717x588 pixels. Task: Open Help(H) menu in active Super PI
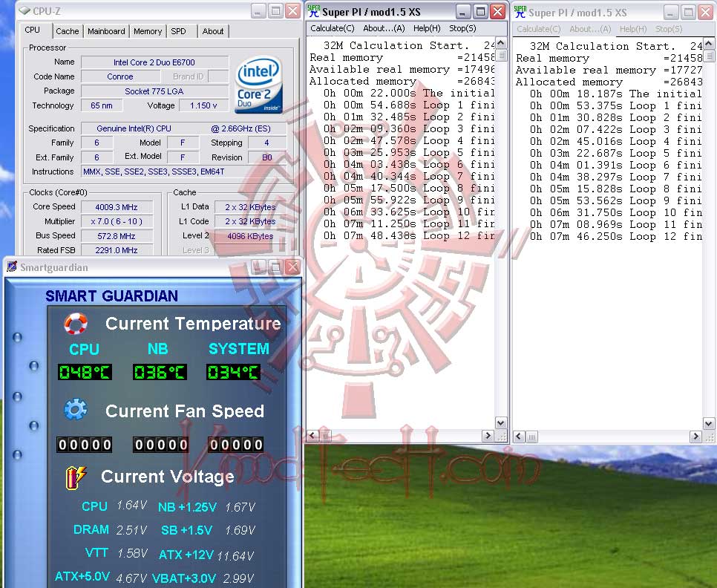pos(427,28)
